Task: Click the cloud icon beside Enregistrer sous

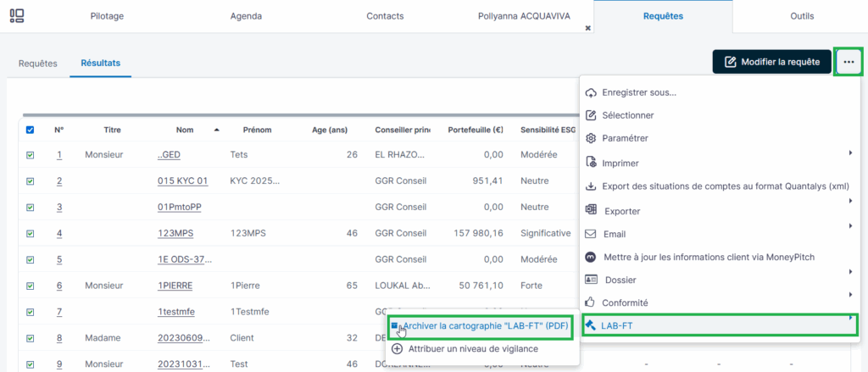Action: click(x=592, y=92)
